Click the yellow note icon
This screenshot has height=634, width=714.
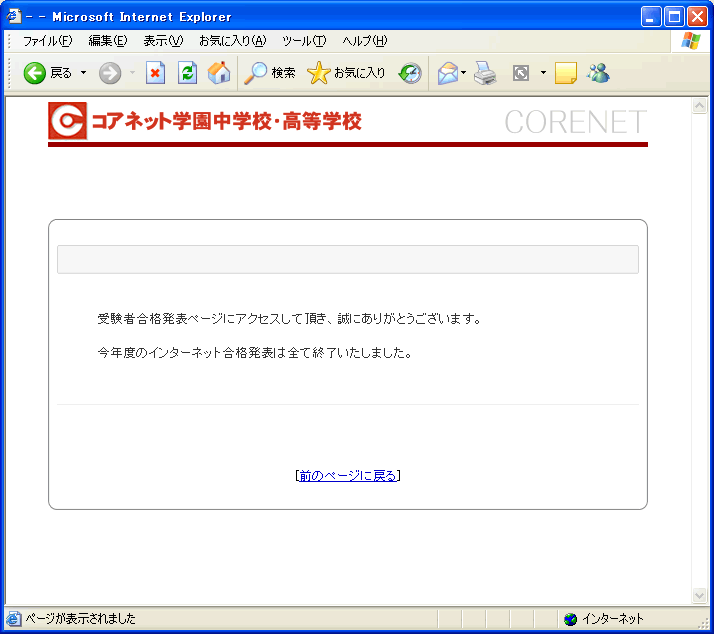point(566,73)
